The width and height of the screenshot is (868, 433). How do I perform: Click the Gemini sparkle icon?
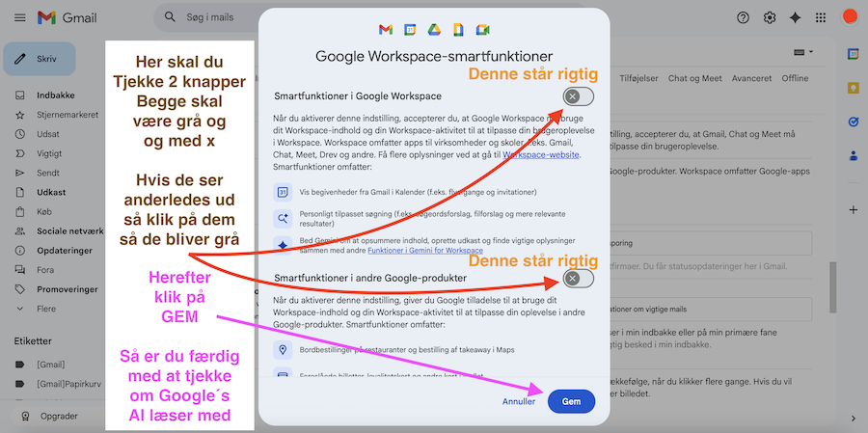796,17
